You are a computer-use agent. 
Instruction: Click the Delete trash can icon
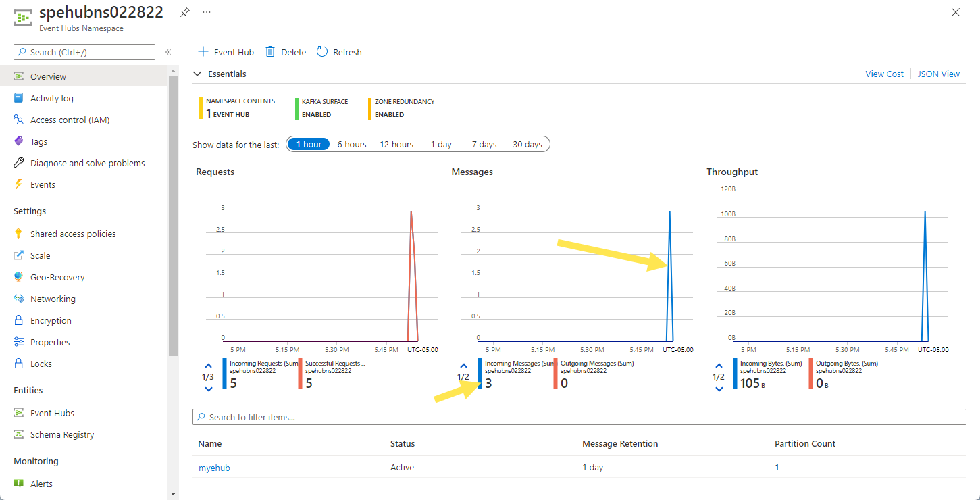(x=271, y=52)
